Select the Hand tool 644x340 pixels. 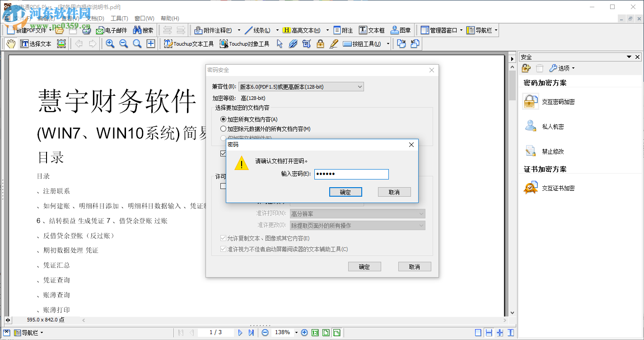(10, 43)
